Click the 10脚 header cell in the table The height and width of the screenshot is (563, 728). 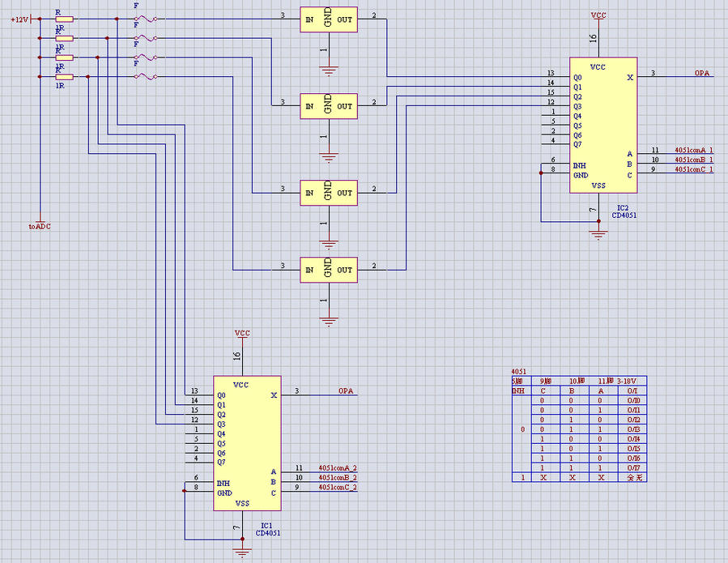point(577,382)
